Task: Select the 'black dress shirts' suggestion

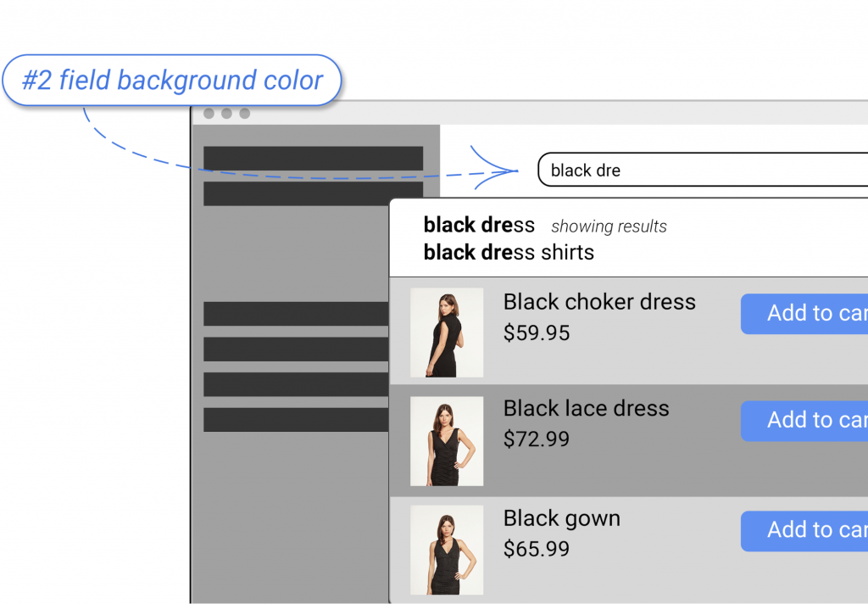Action: 509,252
